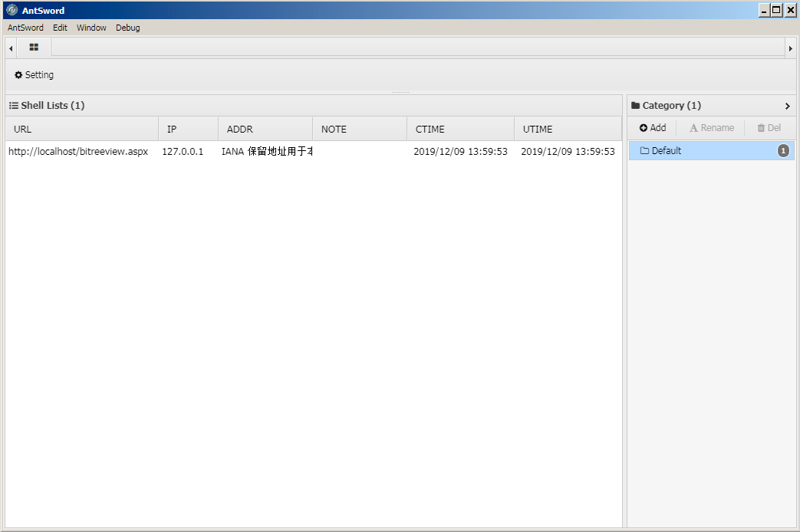Open the Window menu
The width and height of the screenshot is (800, 532).
tap(91, 28)
